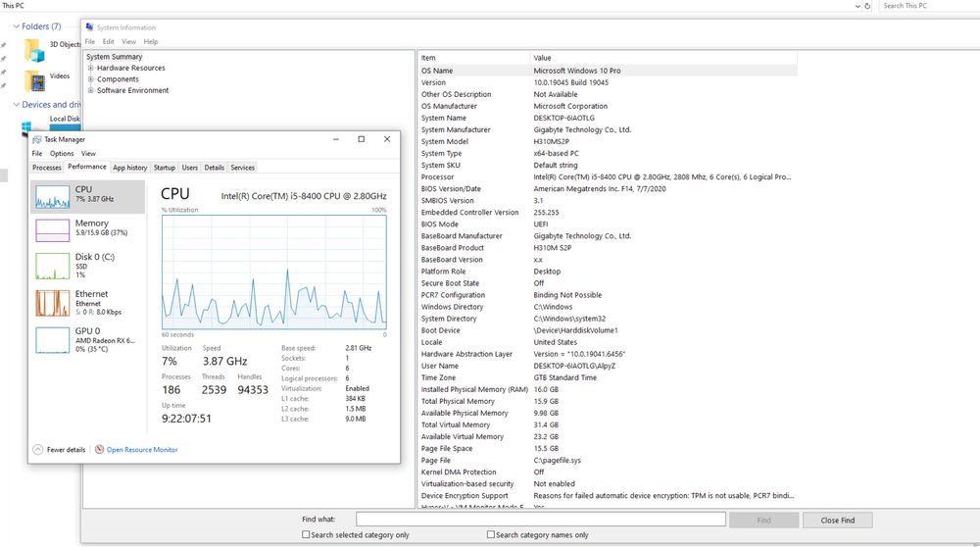Select the BaseBoard Product row
980x547 pixels.
(x=608, y=248)
